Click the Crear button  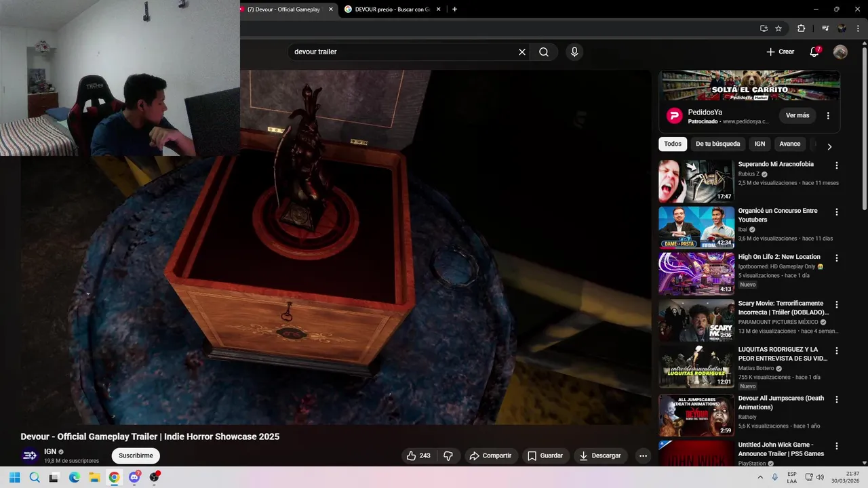pos(781,52)
